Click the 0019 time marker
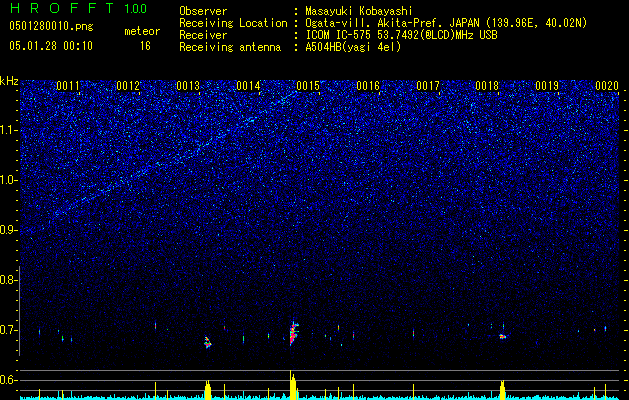629x400 pixels. 547,86
